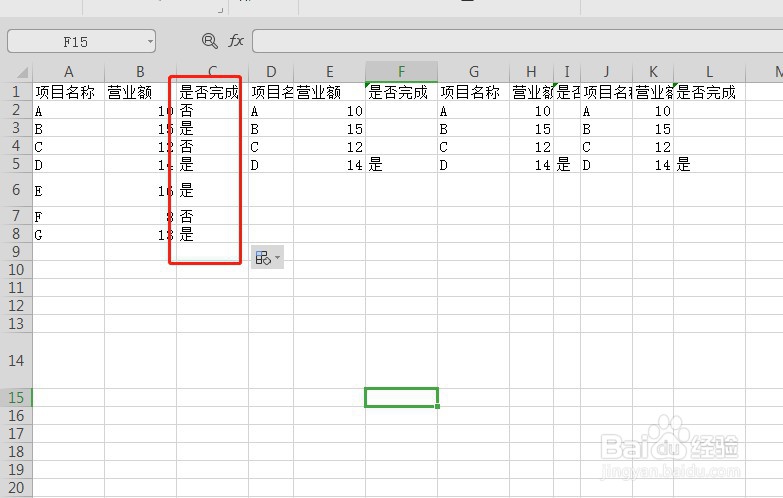Select column I header
Image resolution: width=783 pixels, height=498 pixels.
(567, 72)
